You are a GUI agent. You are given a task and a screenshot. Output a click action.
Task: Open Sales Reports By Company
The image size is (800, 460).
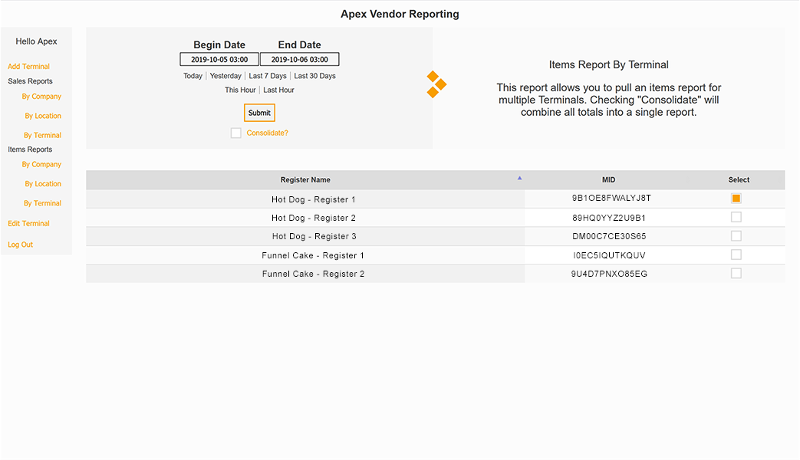(x=41, y=96)
